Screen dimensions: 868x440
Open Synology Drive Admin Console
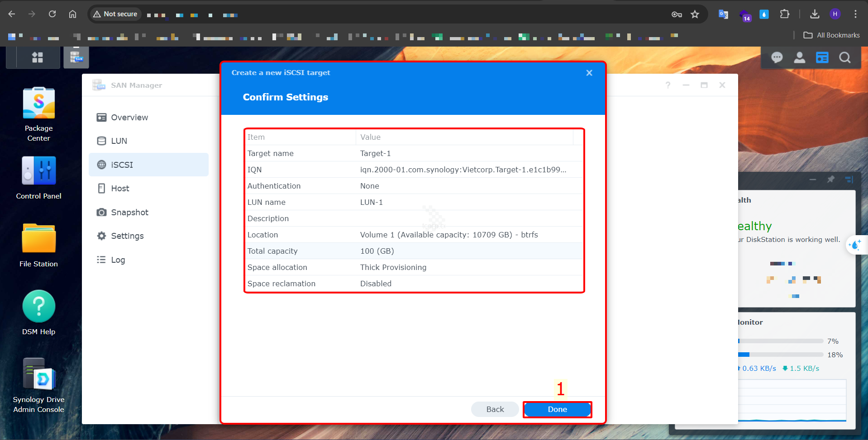[38, 374]
